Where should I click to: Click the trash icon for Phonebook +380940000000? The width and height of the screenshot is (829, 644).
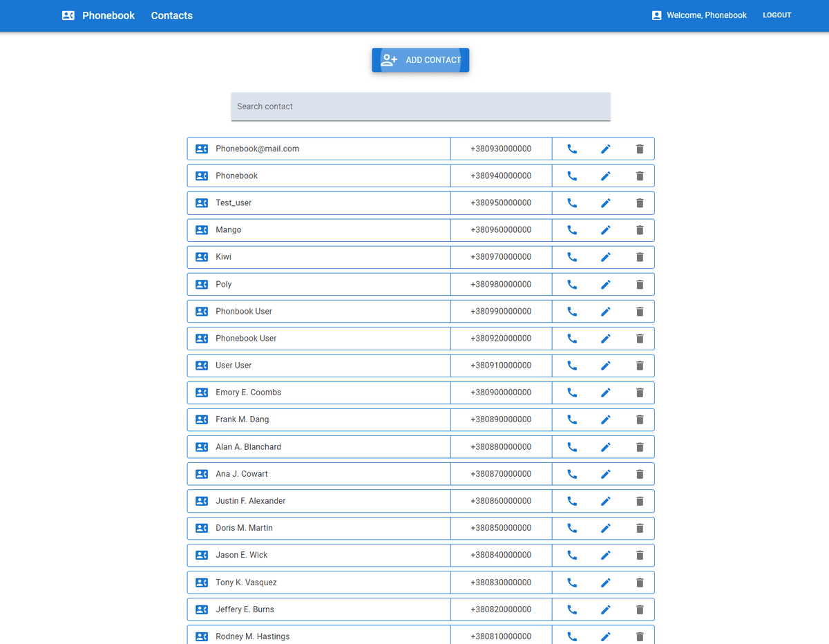click(x=640, y=176)
